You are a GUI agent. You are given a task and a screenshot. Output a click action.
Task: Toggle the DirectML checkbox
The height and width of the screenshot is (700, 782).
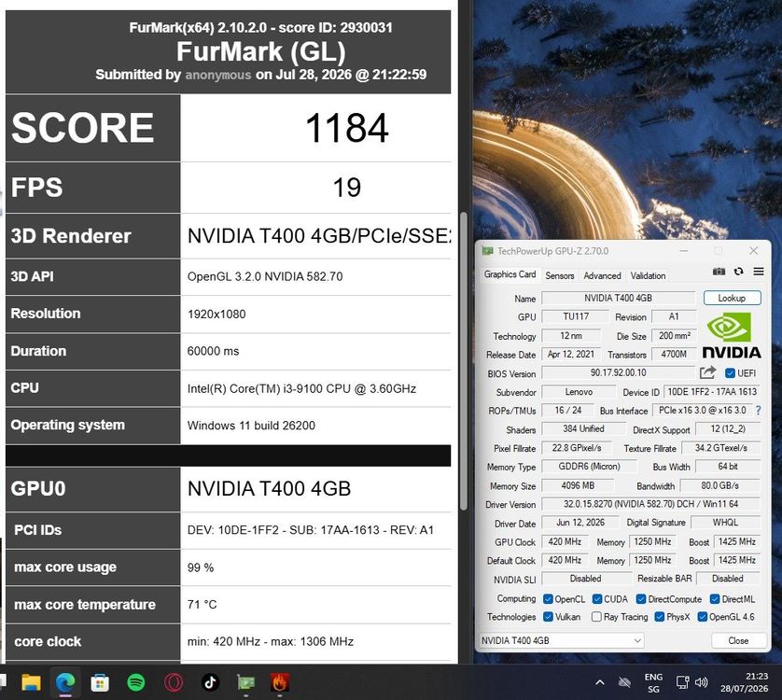coord(715,598)
